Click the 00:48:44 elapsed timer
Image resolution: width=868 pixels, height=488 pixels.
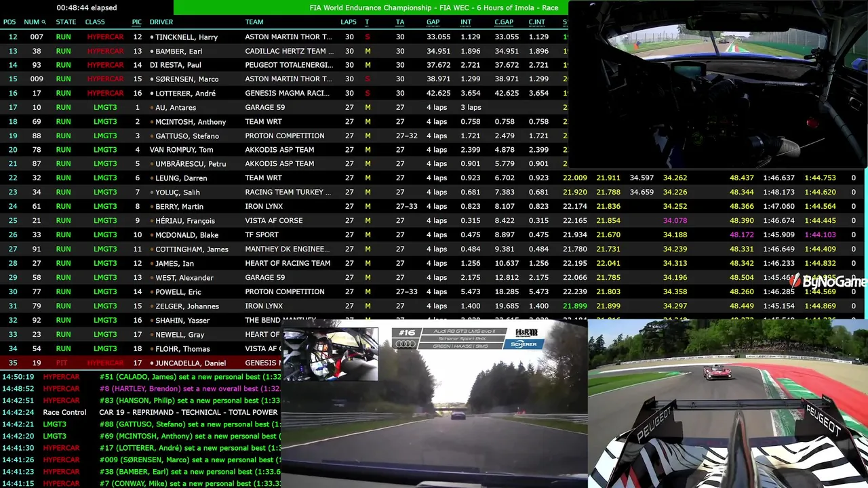87,7
